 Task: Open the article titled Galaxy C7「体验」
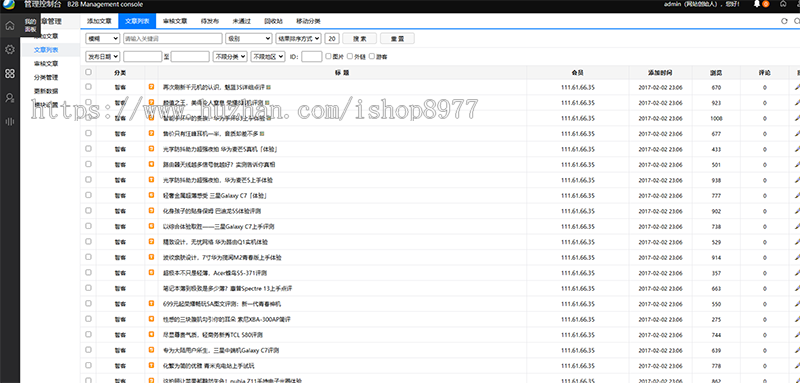(x=215, y=195)
